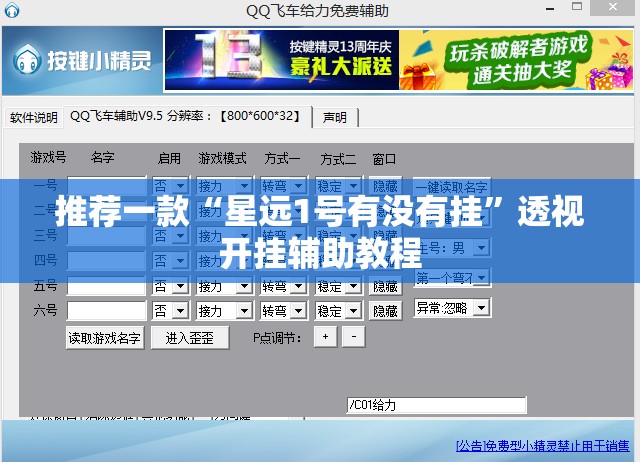Open the 一号 启用 否 dropdown

pyautogui.click(x=171, y=187)
